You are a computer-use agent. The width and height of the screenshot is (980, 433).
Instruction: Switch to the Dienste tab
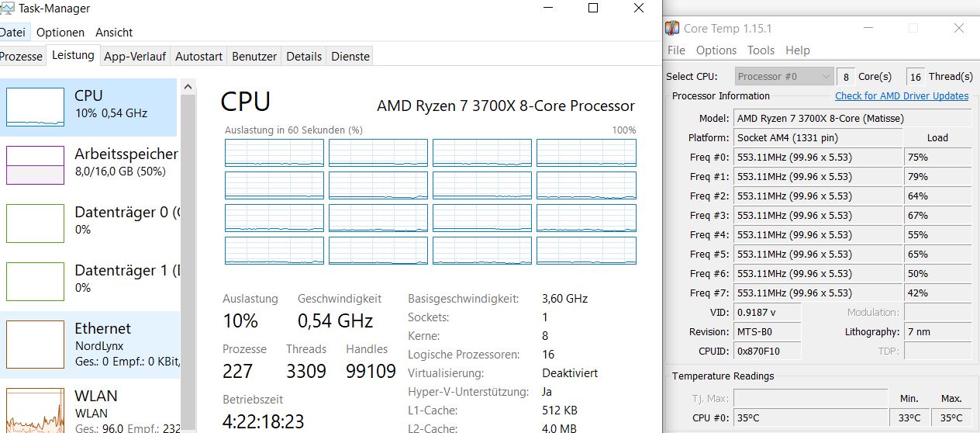point(350,57)
